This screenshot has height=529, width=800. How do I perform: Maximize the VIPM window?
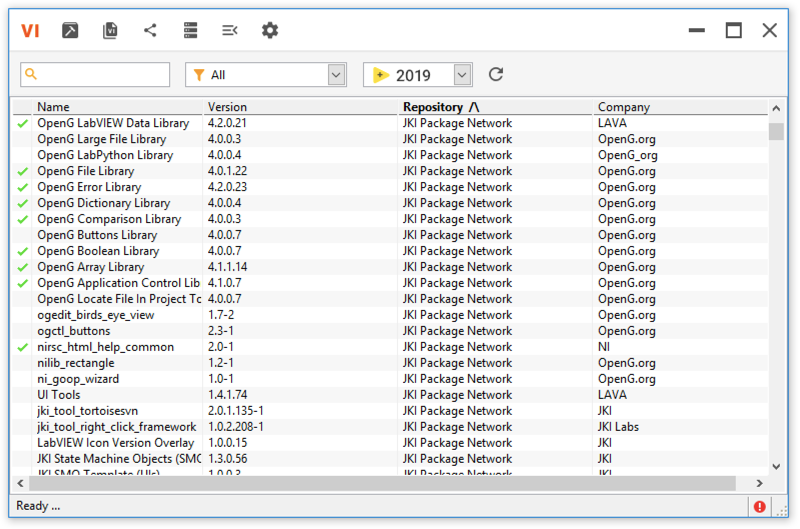click(x=734, y=31)
